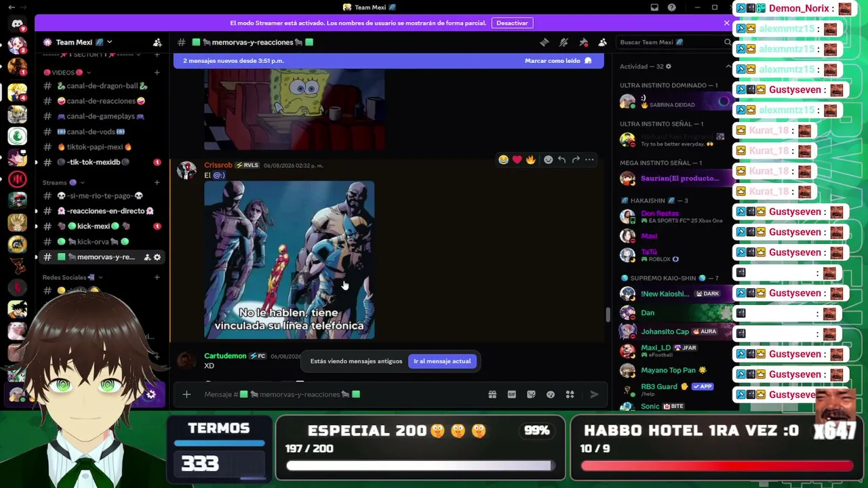The image size is (868, 488).
Task: Add channel to VIDEOS category
Action: [x=157, y=73]
